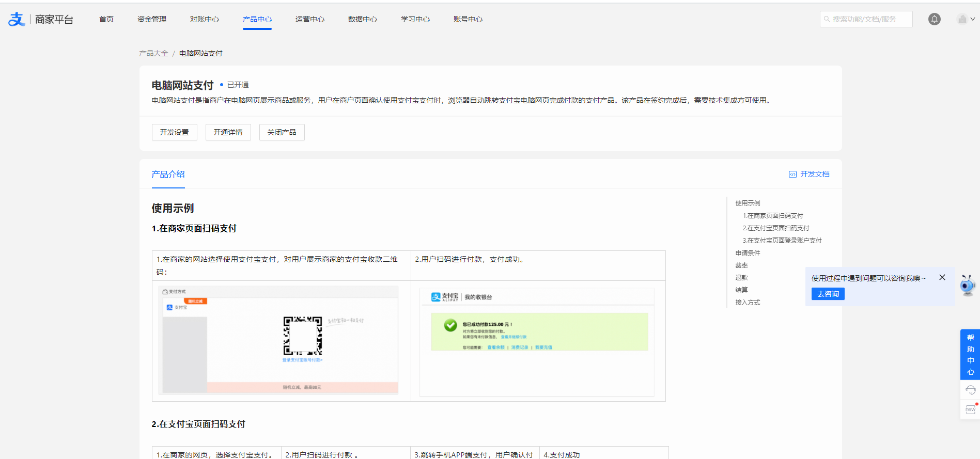Click the 去咨询 button
Image resolution: width=980 pixels, height=459 pixels.
[x=828, y=294]
